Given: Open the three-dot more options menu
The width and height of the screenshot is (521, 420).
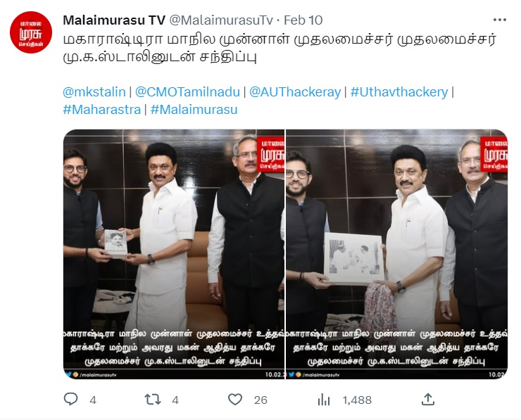Looking at the screenshot, I should [x=499, y=20].
